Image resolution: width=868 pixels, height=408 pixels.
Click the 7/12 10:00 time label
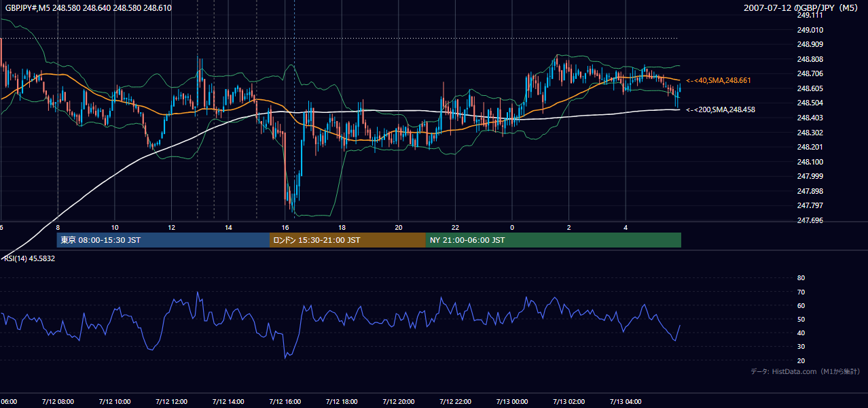115,402
